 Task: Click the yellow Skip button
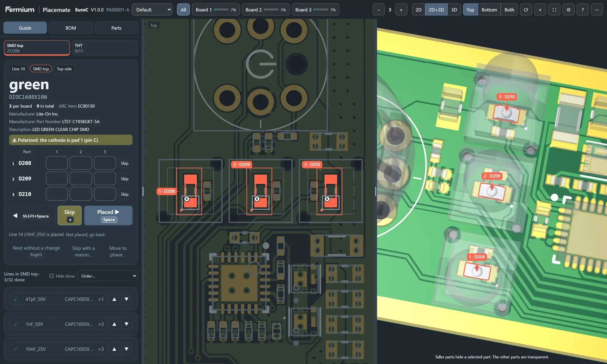[70, 215]
